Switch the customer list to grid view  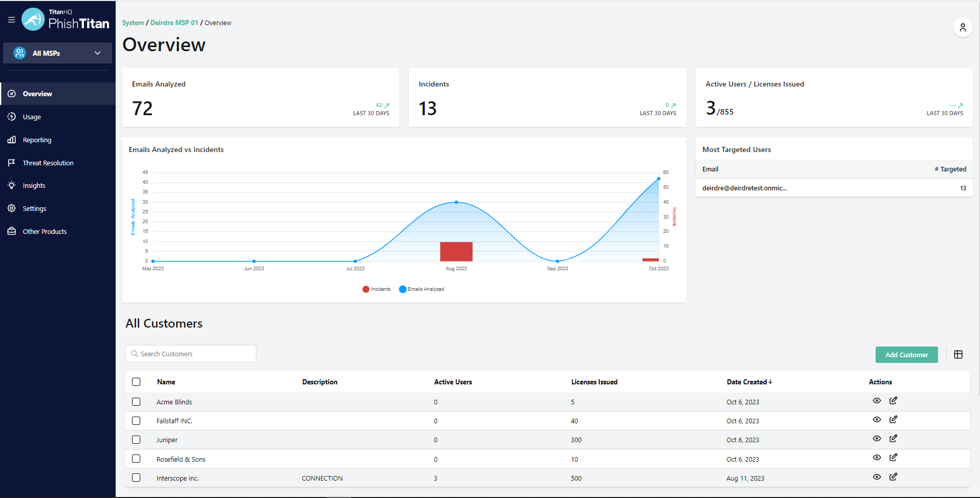[x=958, y=354]
